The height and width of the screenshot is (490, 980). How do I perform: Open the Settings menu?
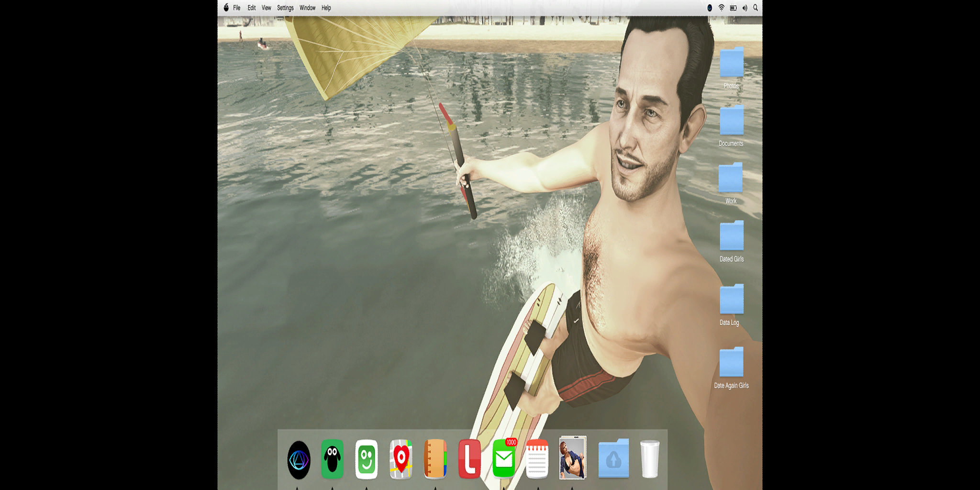click(285, 8)
